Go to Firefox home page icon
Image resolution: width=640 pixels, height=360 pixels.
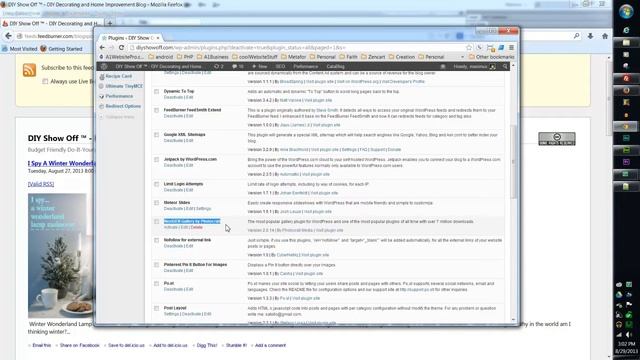click(x=605, y=36)
